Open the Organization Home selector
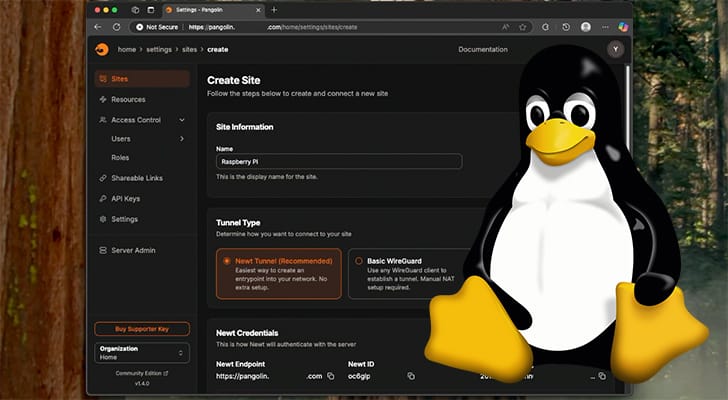Screen dimensions: 728x400 (x=142, y=353)
